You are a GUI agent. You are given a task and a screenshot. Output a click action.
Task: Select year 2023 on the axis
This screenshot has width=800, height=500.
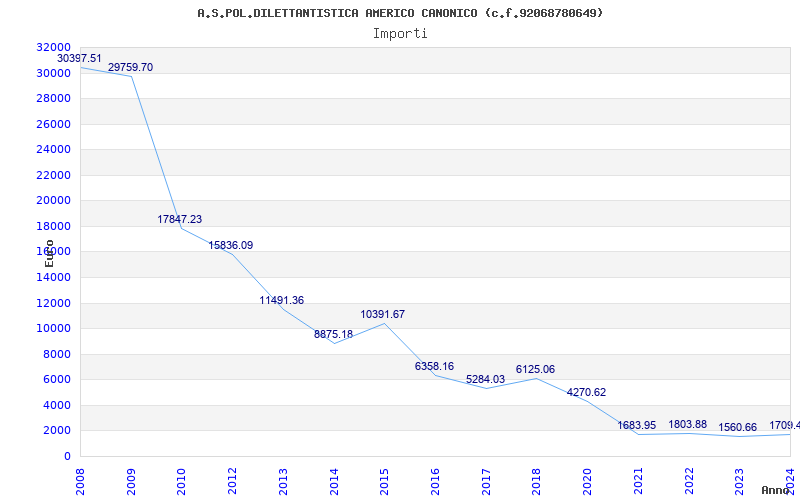pos(739,482)
